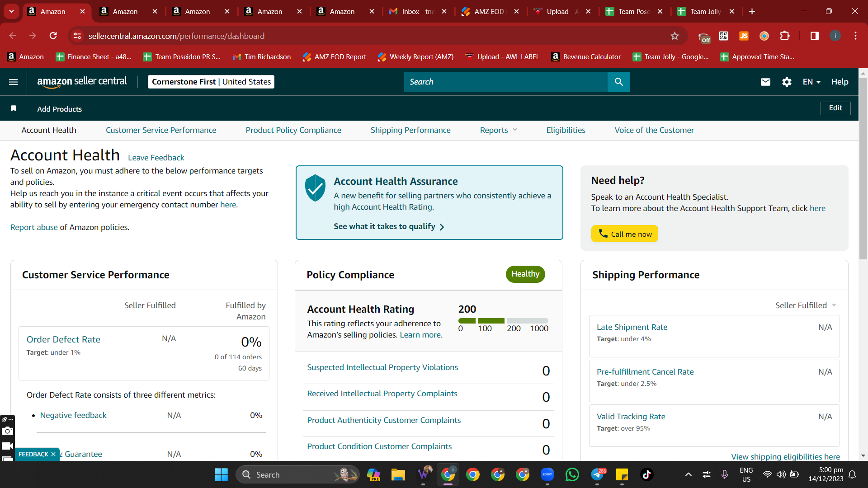The width and height of the screenshot is (868, 488).
Task: Click Report abuse link
Action: tap(34, 227)
